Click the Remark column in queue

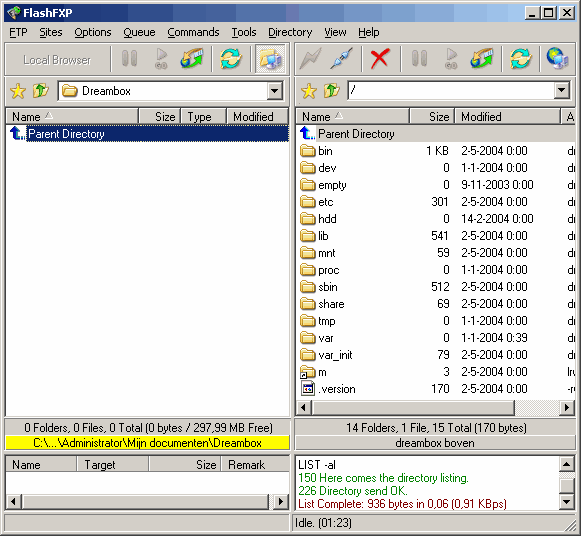click(x=255, y=465)
